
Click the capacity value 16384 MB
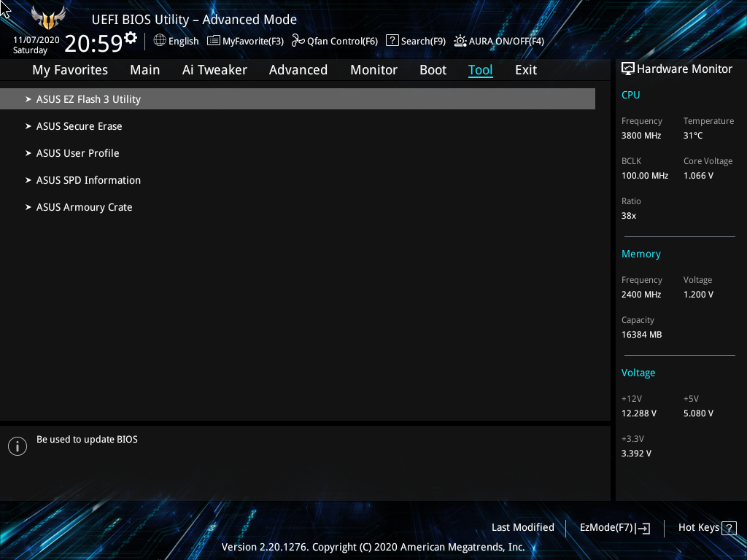pos(641,335)
